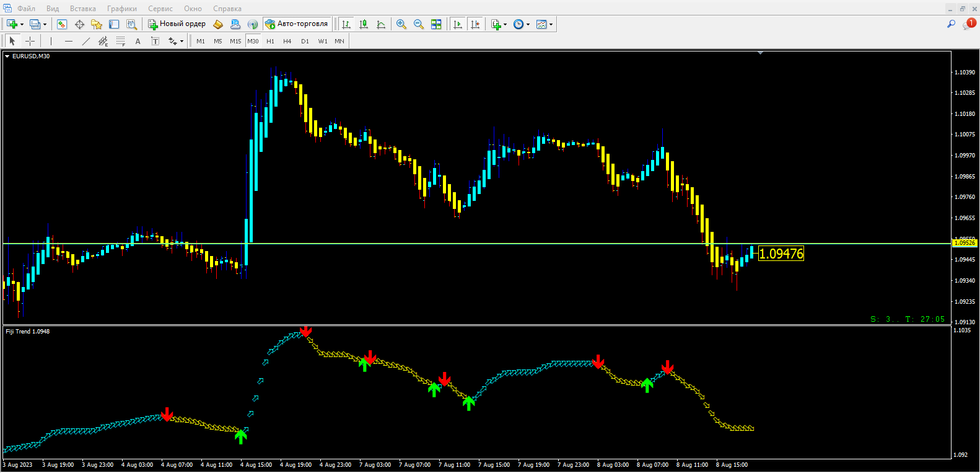Tile chart windows icon

(x=436, y=24)
